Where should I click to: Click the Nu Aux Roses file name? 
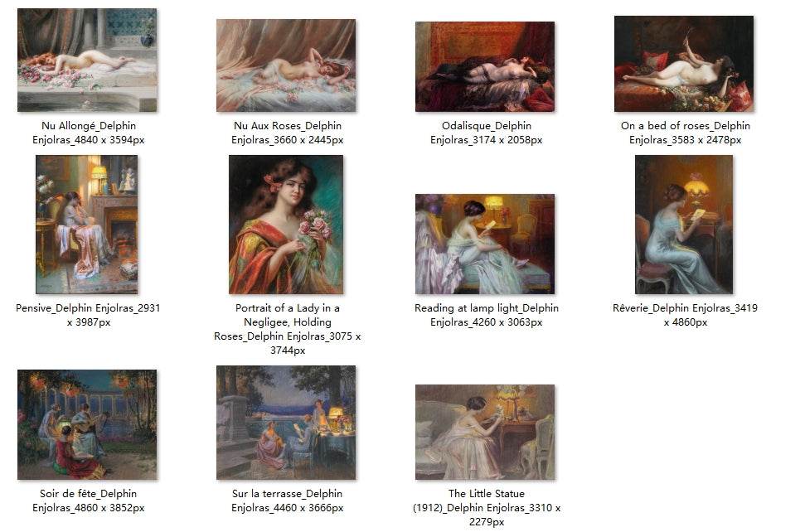click(287, 133)
